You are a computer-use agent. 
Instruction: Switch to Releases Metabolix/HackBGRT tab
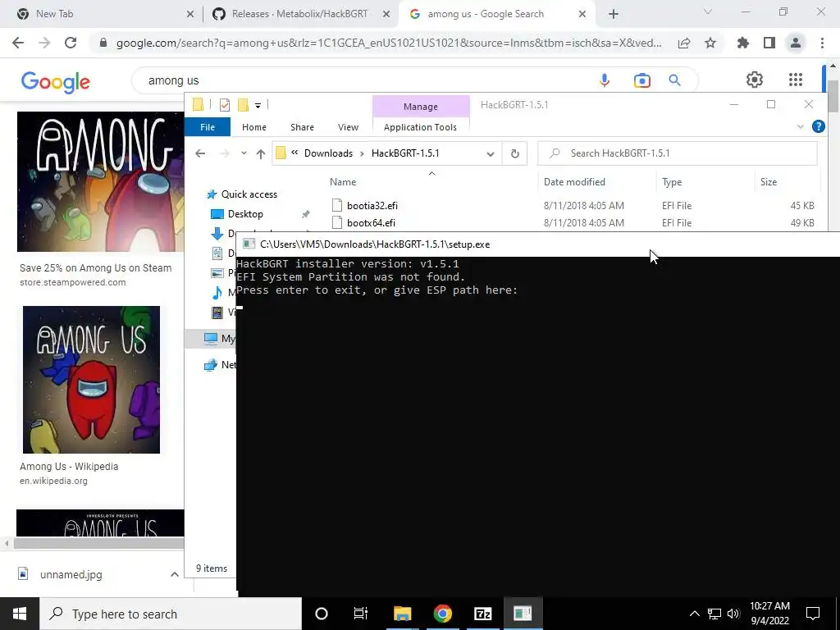300,14
